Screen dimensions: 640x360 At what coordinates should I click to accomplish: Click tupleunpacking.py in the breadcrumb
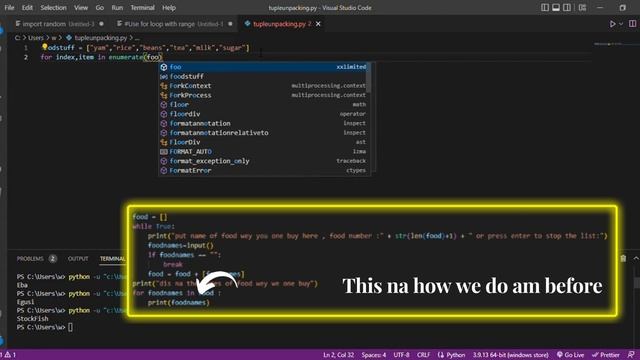[101, 38]
